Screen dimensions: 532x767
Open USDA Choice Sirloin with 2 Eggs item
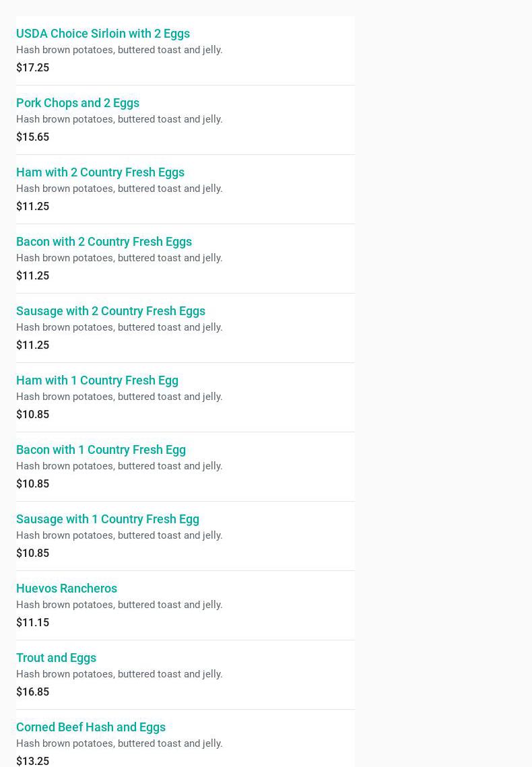tap(103, 33)
